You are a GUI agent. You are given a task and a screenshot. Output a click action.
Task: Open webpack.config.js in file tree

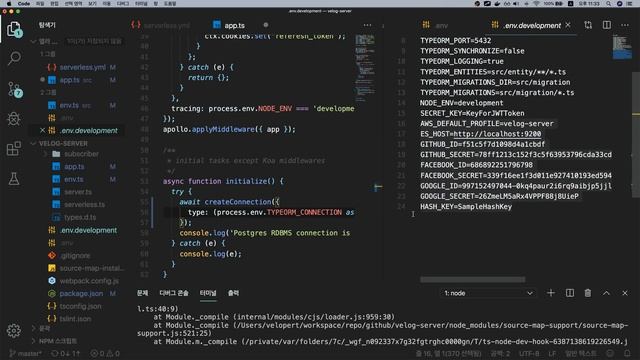tap(89, 281)
